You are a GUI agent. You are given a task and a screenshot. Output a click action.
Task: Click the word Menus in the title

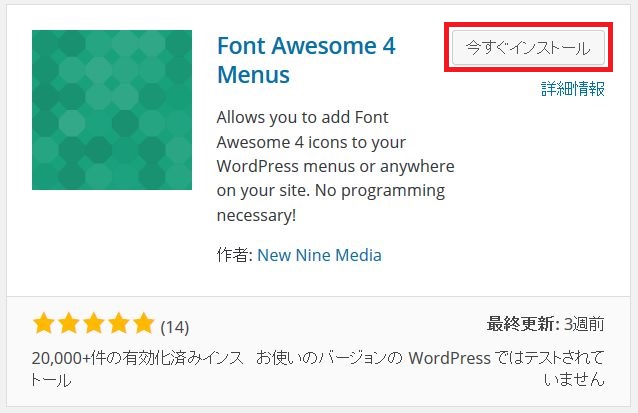[x=253, y=75]
